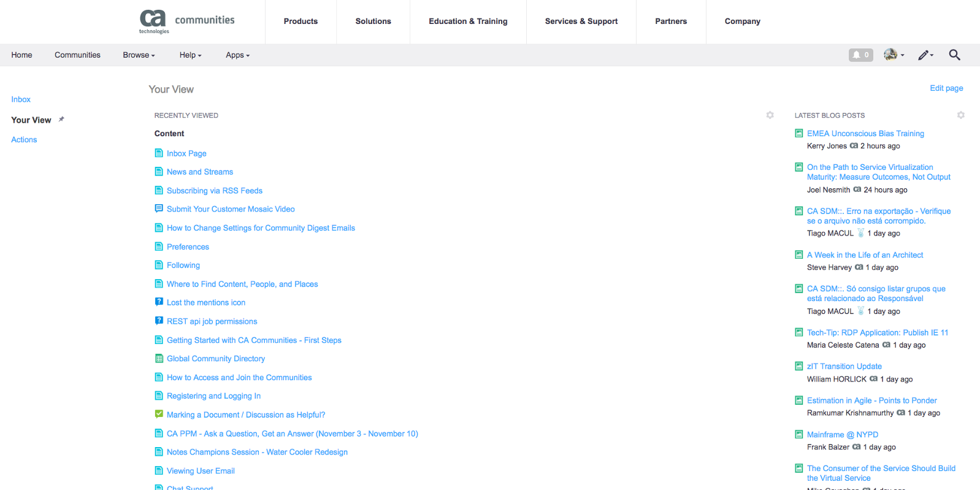Viewport: 980px width, 490px height.
Task: Click the Edit page link
Action: click(x=946, y=88)
